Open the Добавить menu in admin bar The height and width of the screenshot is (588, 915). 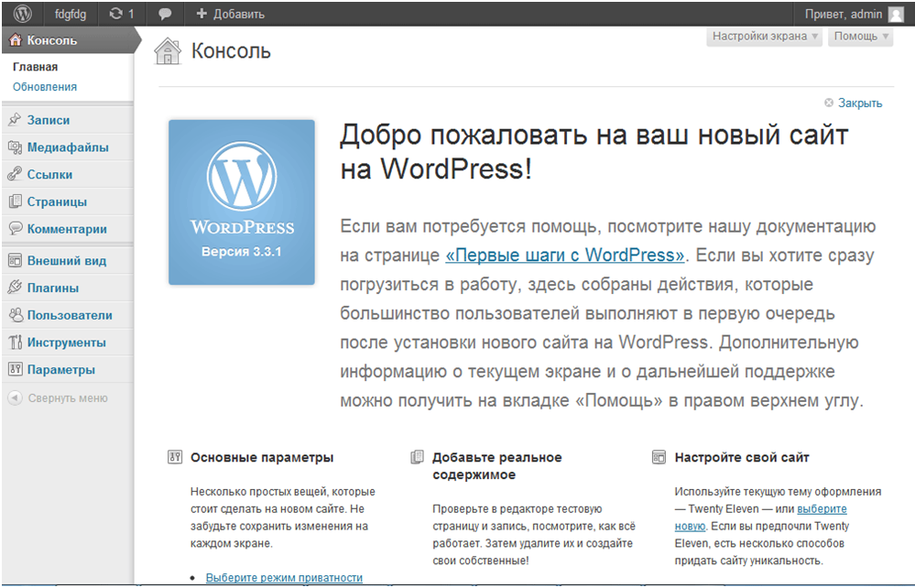pyautogui.click(x=231, y=14)
